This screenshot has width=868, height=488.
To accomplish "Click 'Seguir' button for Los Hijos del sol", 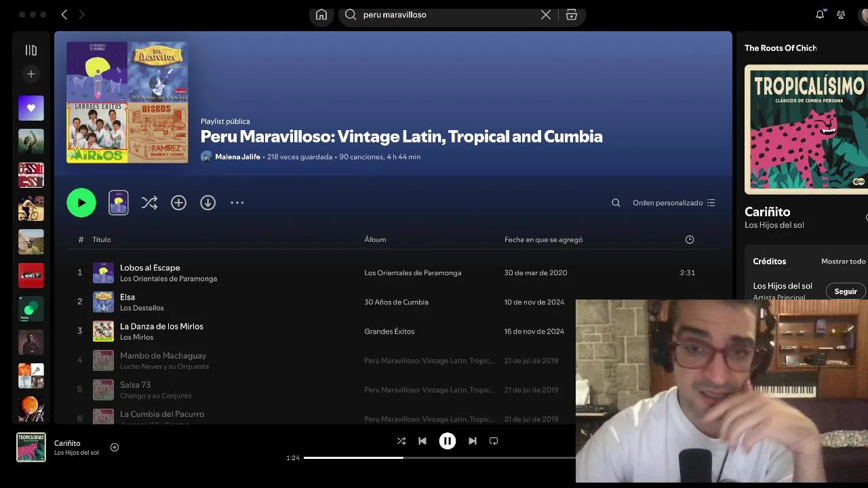I will click(846, 291).
